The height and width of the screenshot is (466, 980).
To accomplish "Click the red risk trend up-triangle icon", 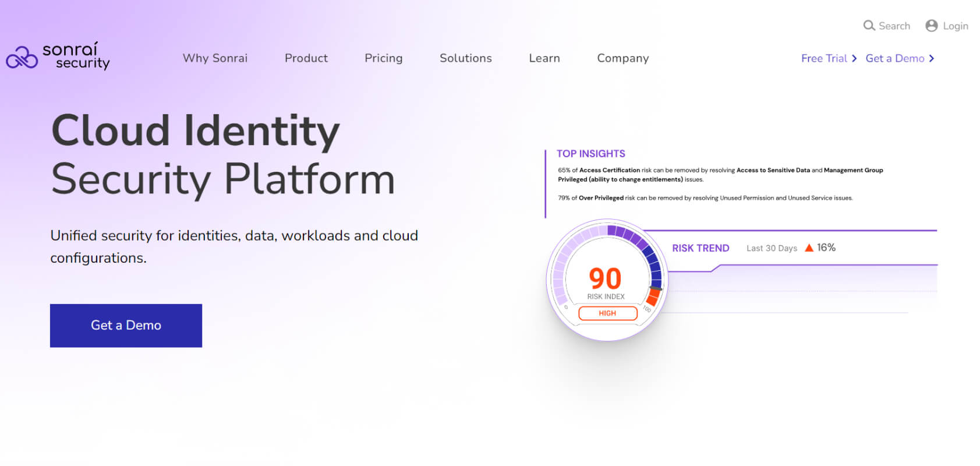I will (809, 248).
